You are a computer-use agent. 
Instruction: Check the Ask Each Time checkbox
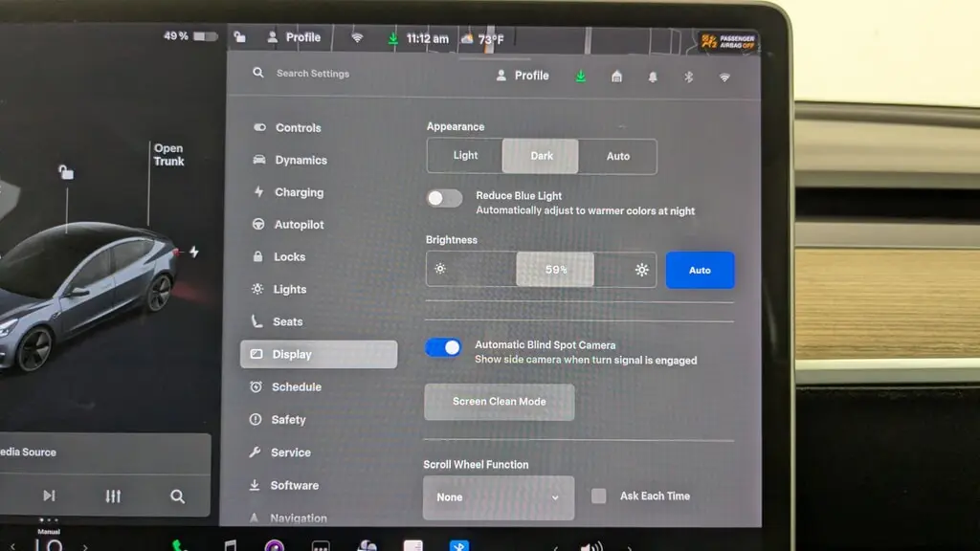point(599,496)
